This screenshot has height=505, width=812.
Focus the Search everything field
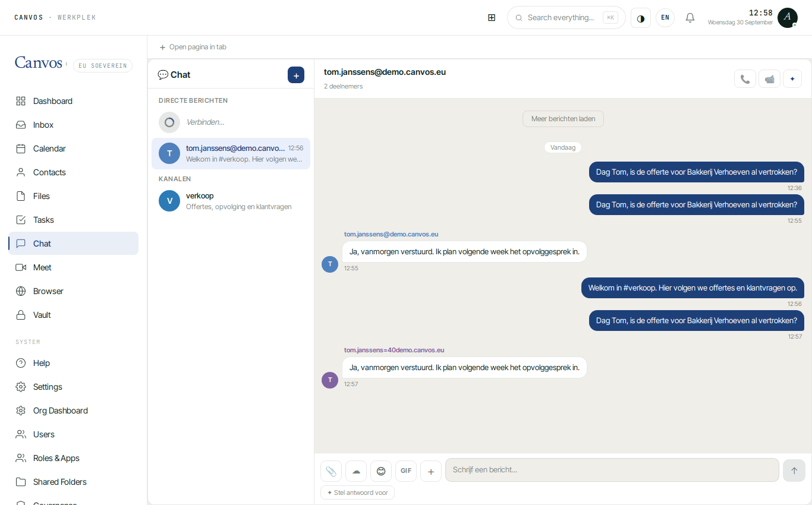click(566, 18)
